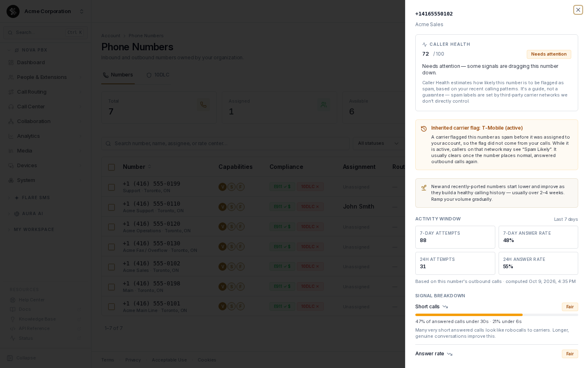The height and width of the screenshot is (368, 588).
Task: Expand the People & Extensions menu
Action: [46, 77]
